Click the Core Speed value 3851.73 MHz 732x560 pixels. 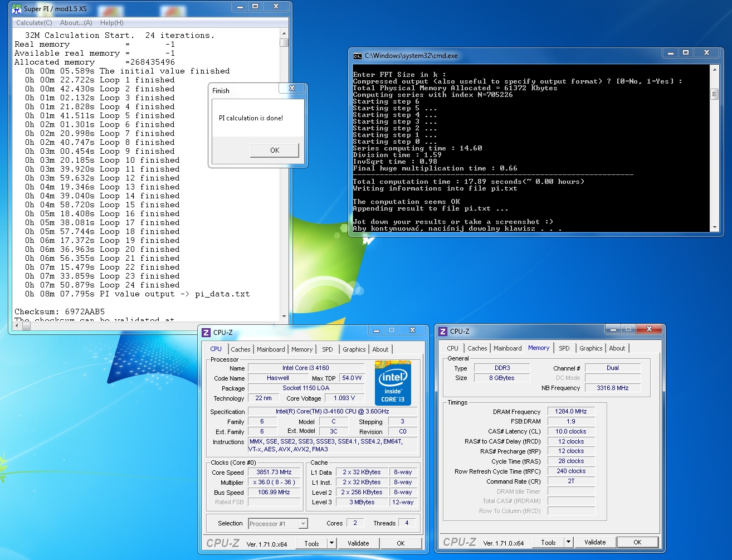pyautogui.click(x=274, y=472)
